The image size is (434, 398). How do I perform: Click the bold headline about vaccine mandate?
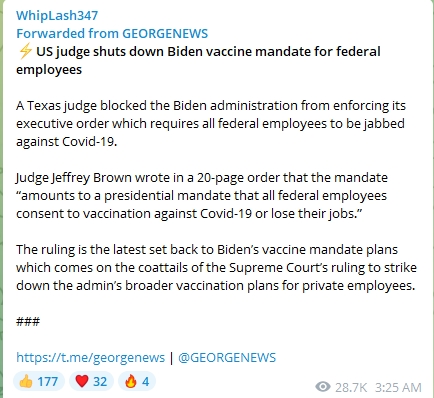pyautogui.click(x=198, y=60)
